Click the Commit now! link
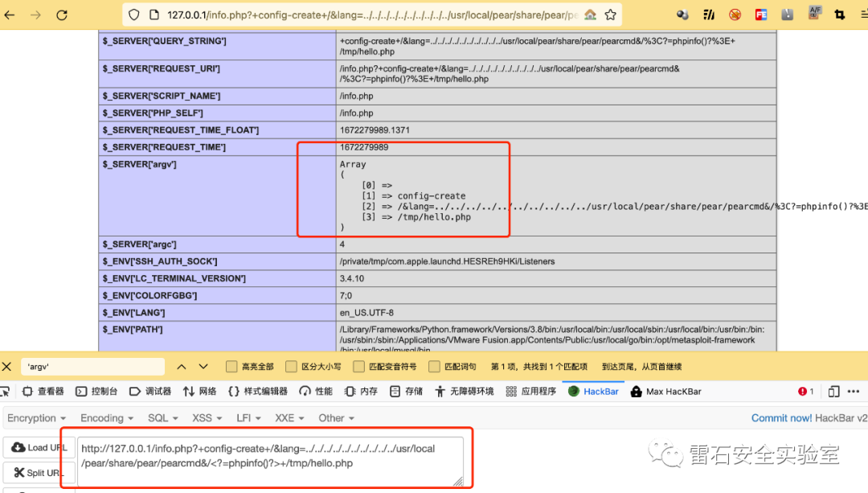The width and height of the screenshot is (868, 493). click(782, 418)
